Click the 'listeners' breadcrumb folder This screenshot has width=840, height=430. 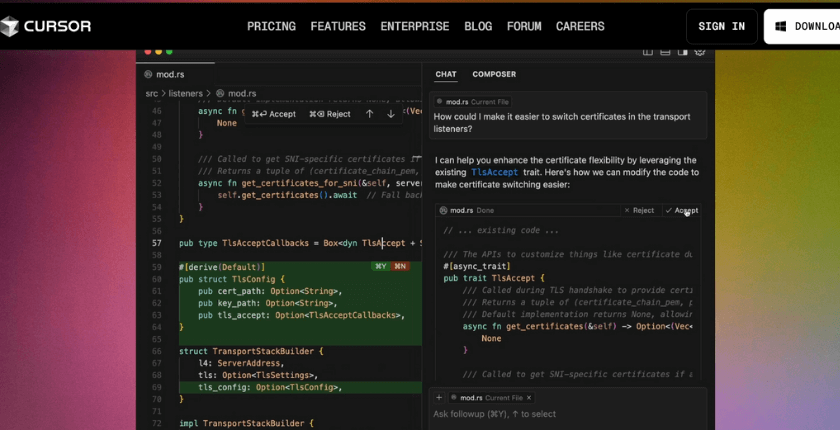tap(185, 93)
